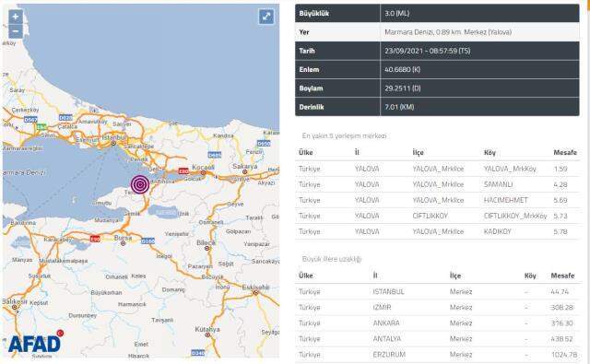The height and width of the screenshot is (364, 590).
Task: Click the 'En yakın 5 yerleşim merkezi' heading
Action: pyautogui.click(x=344, y=136)
